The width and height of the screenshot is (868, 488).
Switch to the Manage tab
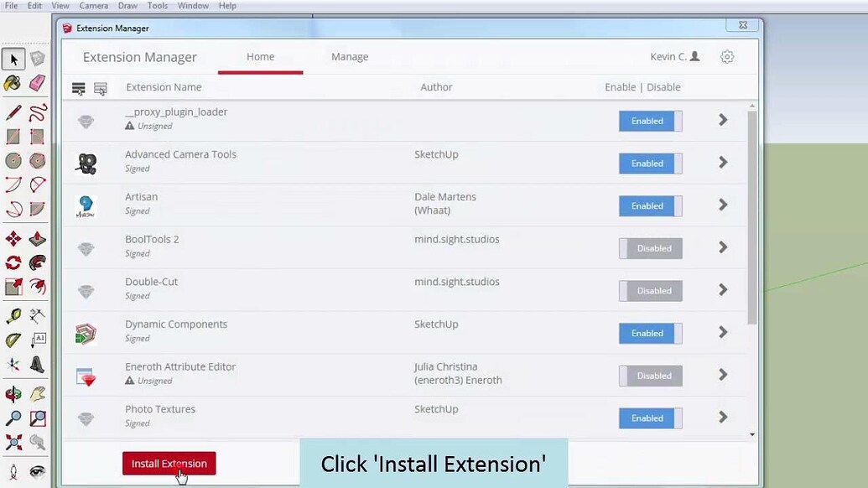[349, 56]
